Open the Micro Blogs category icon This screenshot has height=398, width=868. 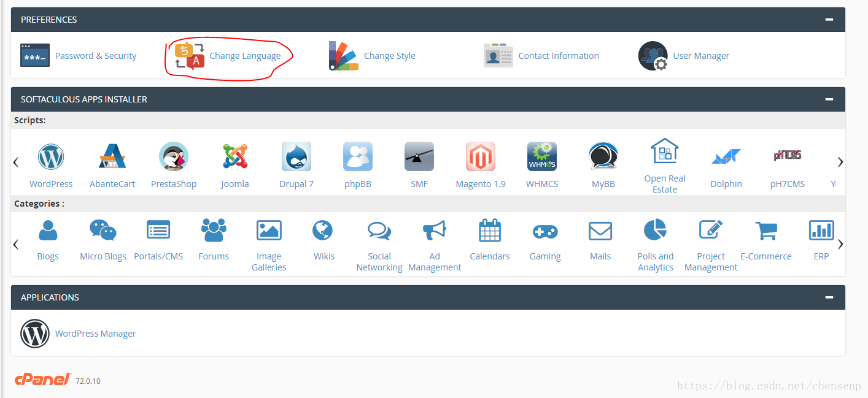(103, 231)
